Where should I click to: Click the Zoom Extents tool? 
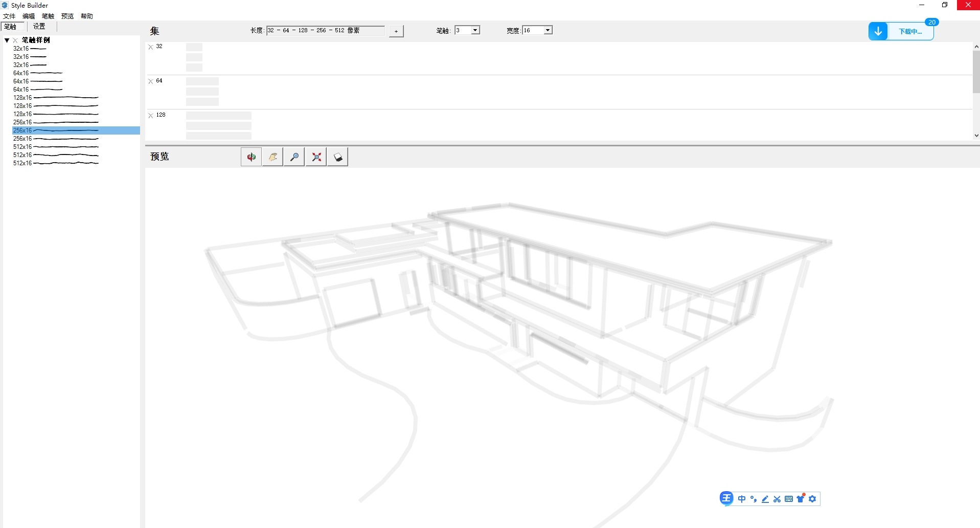tap(316, 157)
